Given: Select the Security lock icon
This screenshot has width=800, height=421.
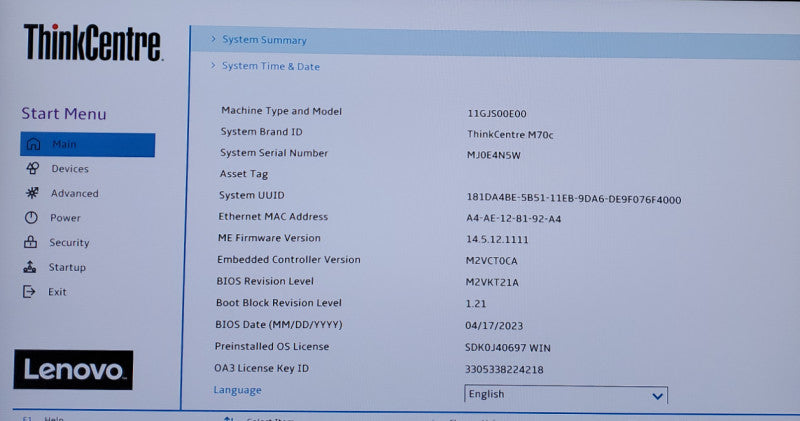Looking at the screenshot, I should coord(31,242).
